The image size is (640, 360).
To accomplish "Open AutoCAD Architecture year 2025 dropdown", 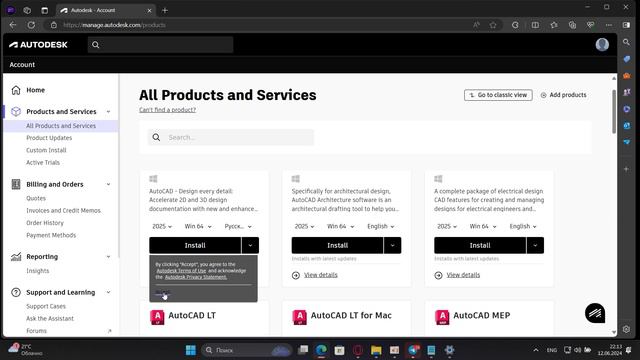I will [x=304, y=226].
